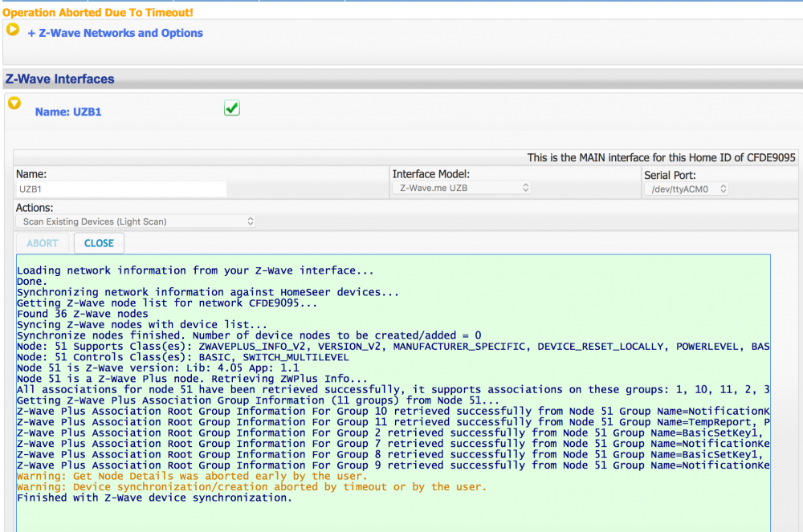Screen dimensions: 803x532
Task: Click the 'Loading network information' log line
Action: click(x=195, y=270)
